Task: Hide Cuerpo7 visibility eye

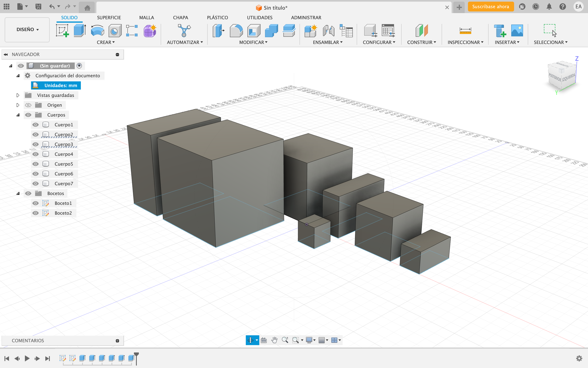Action: pyautogui.click(x=36, y=184)
